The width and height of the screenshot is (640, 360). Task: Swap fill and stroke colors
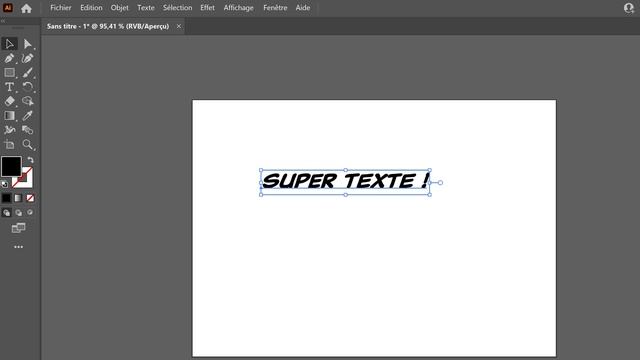click(31, 160)
